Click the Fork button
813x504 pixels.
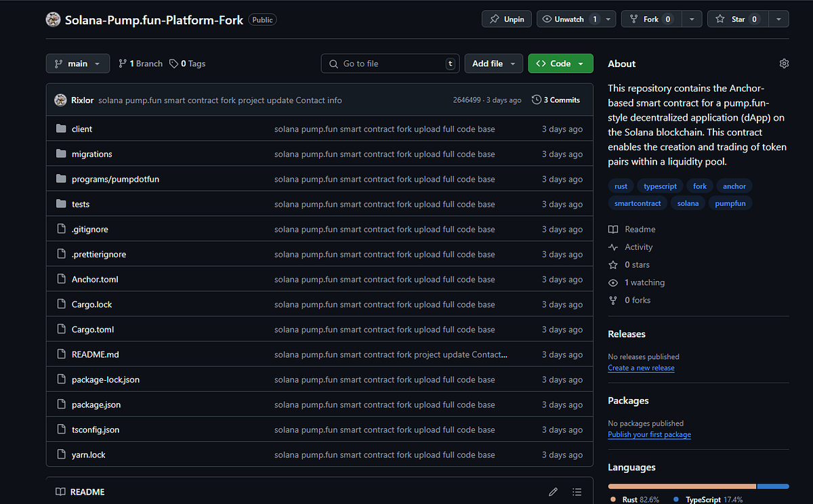point(650,20)
